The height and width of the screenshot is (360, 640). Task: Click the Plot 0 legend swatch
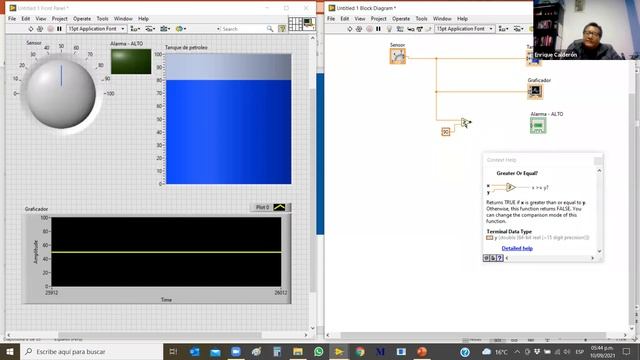[x=279, y=207]
